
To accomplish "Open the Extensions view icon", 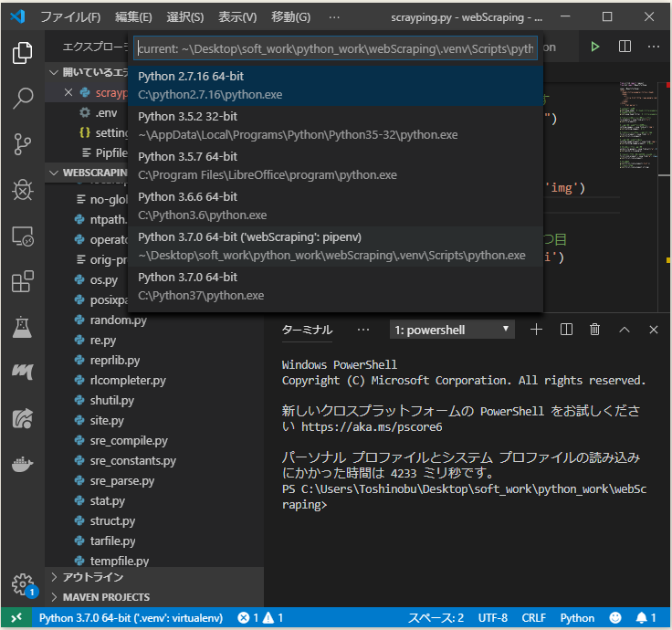I will [22, 281].
